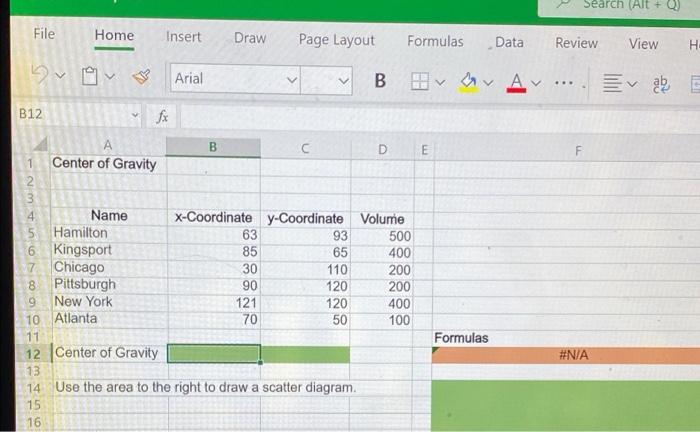Select column C header
The height and width of the screenshot is (432, 700).
click(x=305, y=149)
